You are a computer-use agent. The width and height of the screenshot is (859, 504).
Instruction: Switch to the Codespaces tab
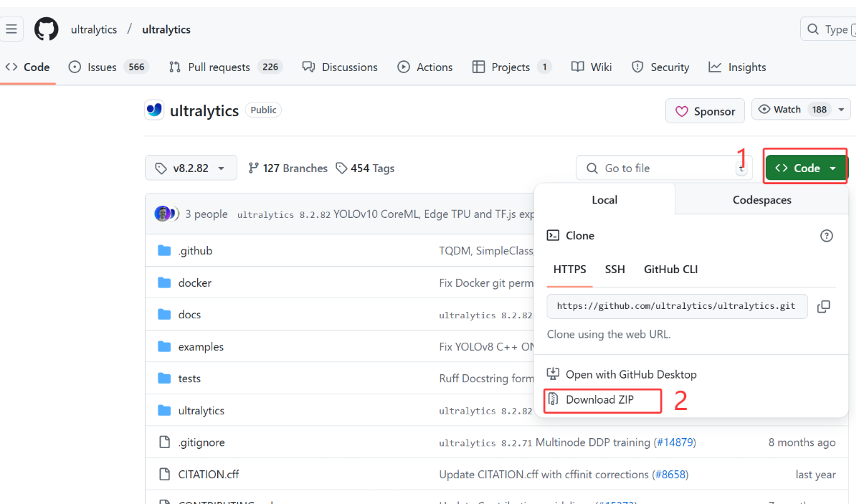click(761, 200)
